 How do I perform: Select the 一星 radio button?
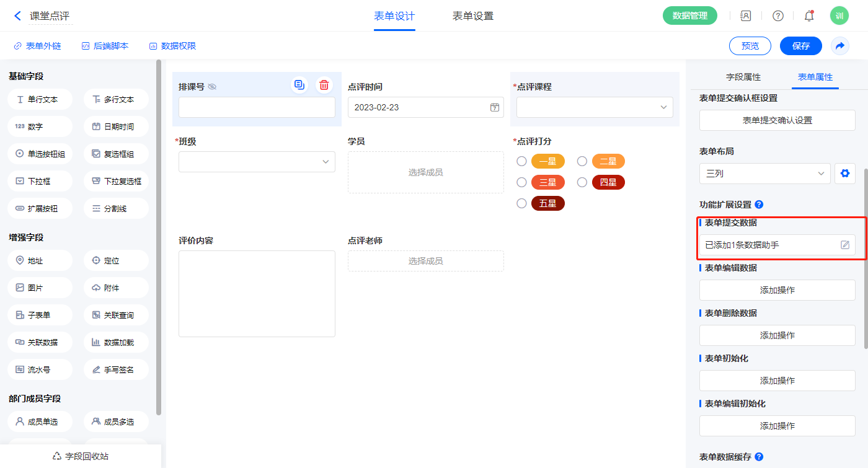[x=522, y=161]
